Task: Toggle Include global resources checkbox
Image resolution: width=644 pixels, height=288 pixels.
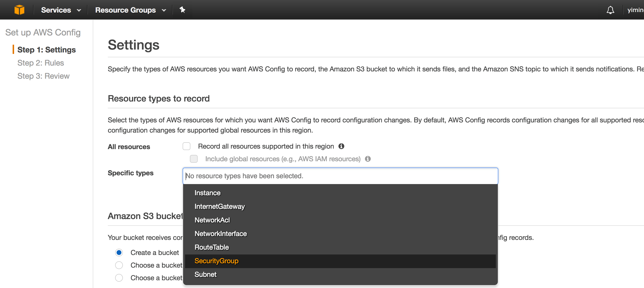Action: coord(194,159)
